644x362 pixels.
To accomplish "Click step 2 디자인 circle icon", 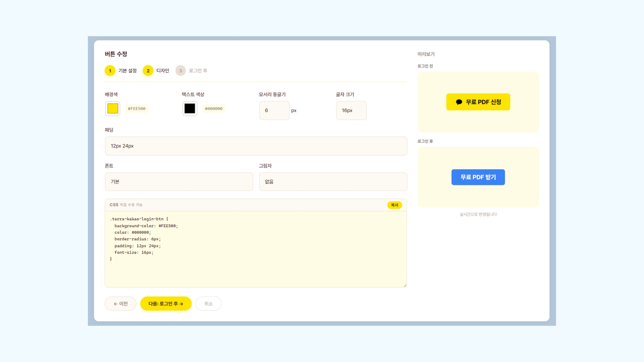I will 148,71.
